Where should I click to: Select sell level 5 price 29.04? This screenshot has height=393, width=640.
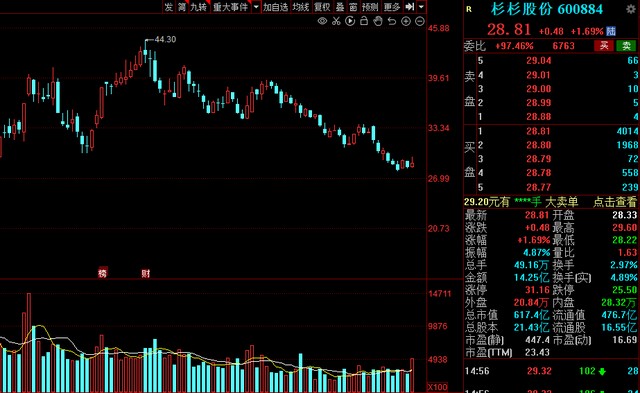point(538,61)
